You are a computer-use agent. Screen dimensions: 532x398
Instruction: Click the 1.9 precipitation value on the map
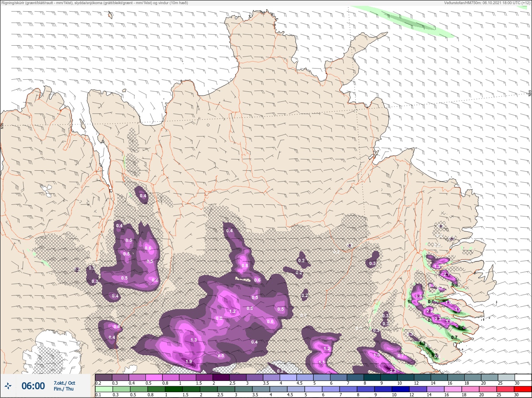click(189, 361)
